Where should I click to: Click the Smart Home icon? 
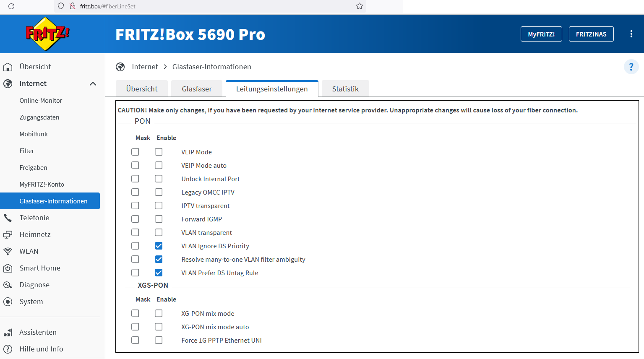pos(8,268)
